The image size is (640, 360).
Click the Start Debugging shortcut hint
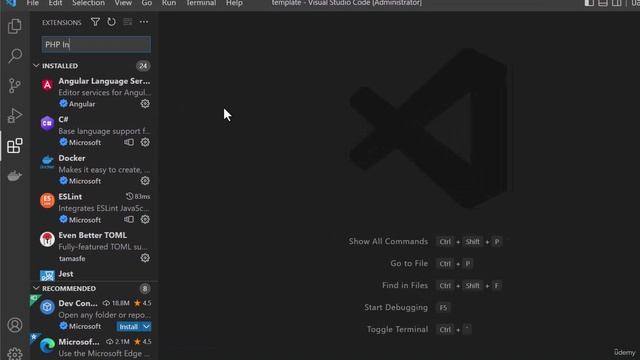[407, 307]
